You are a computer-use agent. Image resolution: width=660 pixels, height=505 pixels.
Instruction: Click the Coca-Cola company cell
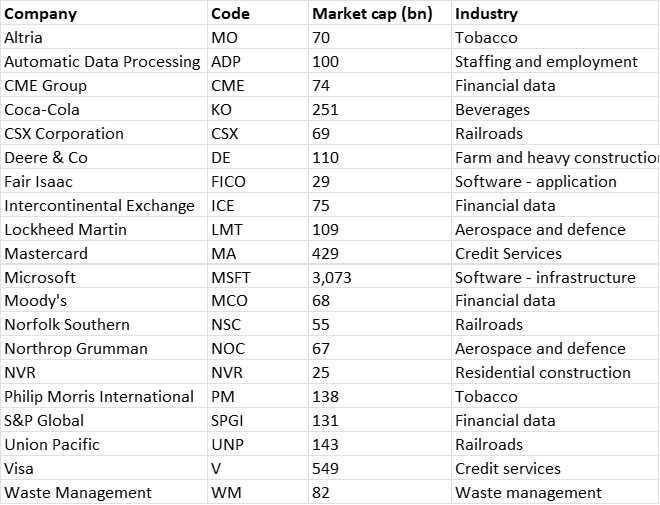click(42, 110)
